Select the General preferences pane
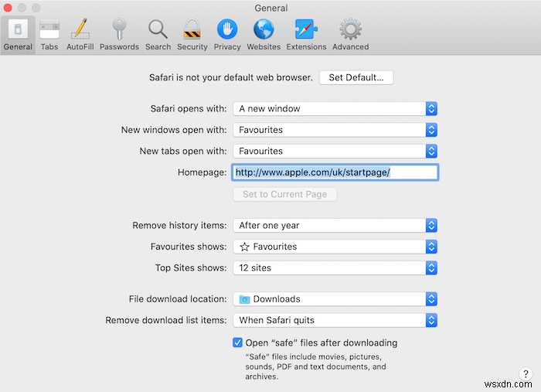Viewport: 541px width, 392px height. point(18,35)
